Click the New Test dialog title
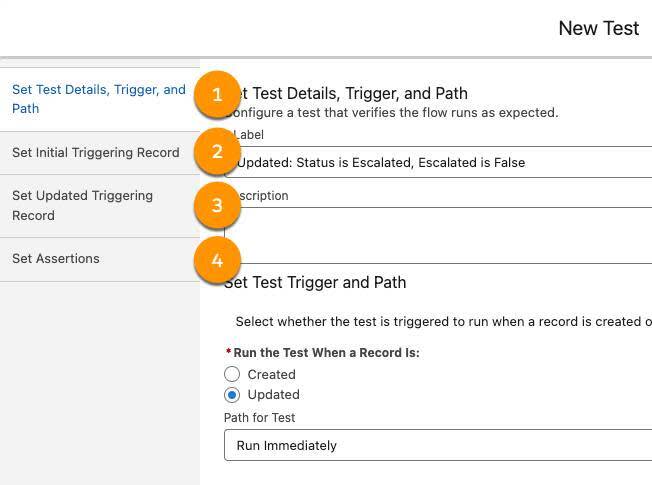 coord(598,28)
